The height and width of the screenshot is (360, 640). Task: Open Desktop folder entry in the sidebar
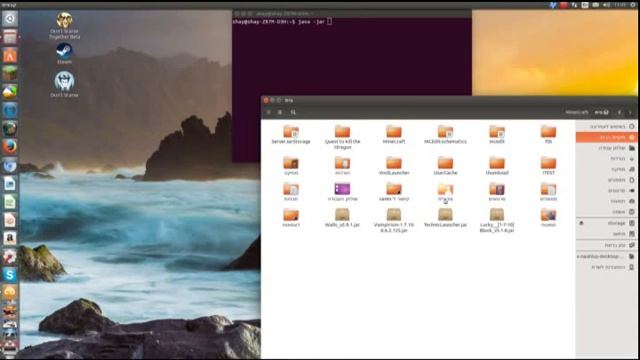click(607, 148)
